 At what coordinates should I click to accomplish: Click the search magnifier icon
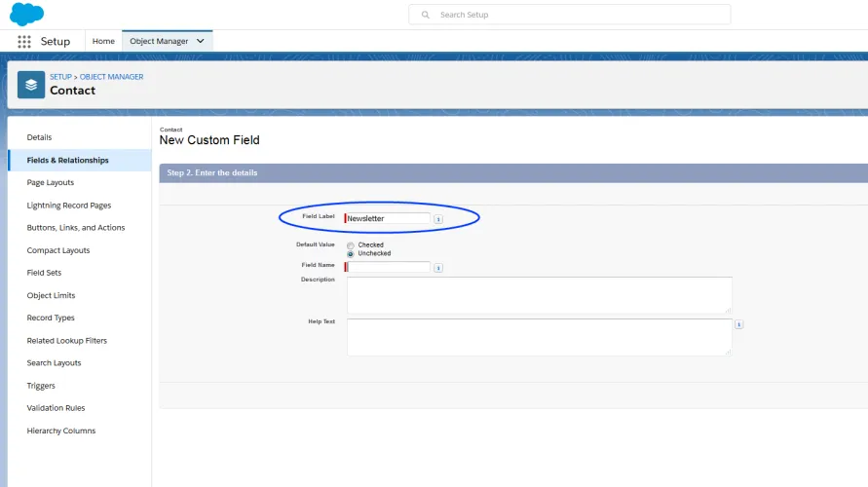[425, 15]
